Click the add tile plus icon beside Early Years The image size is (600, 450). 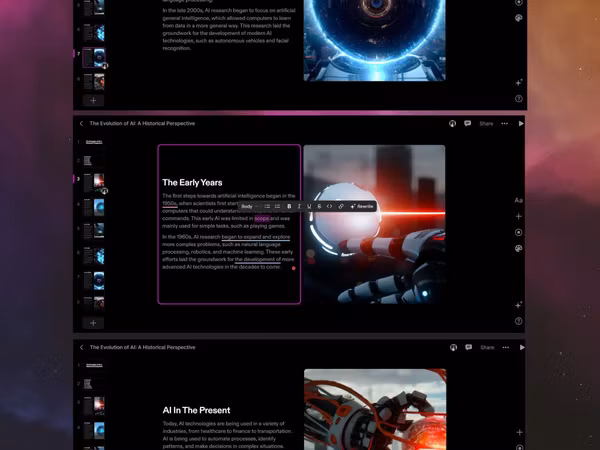coord(518,216)
